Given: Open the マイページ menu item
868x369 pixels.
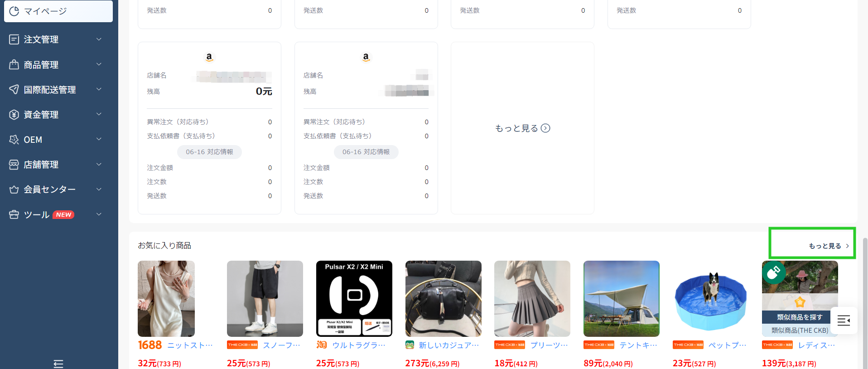Looking at the screenshot, I should (45, 11).
